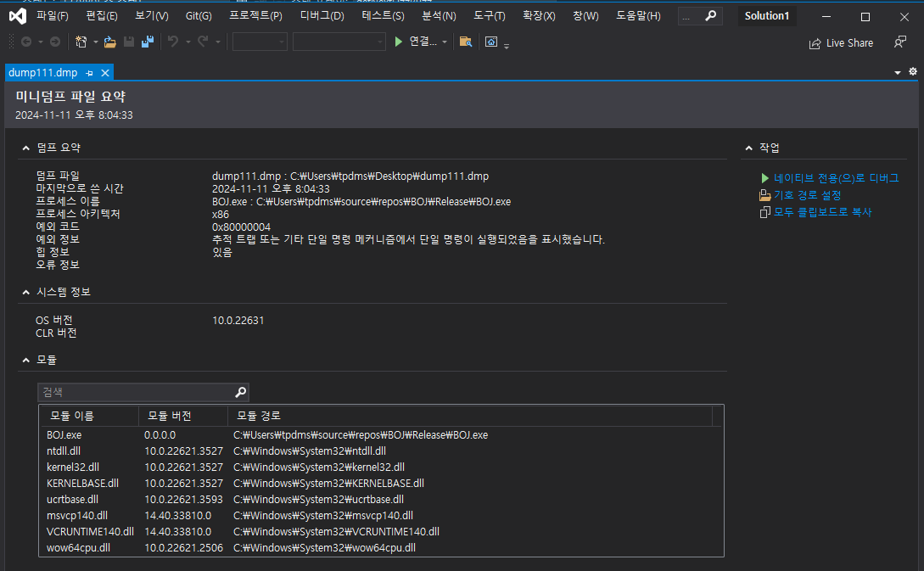Select the KERNELBASE.dll module row
Image resolution: width=924 pixels, height=571 pixels.
pos(381,484)
